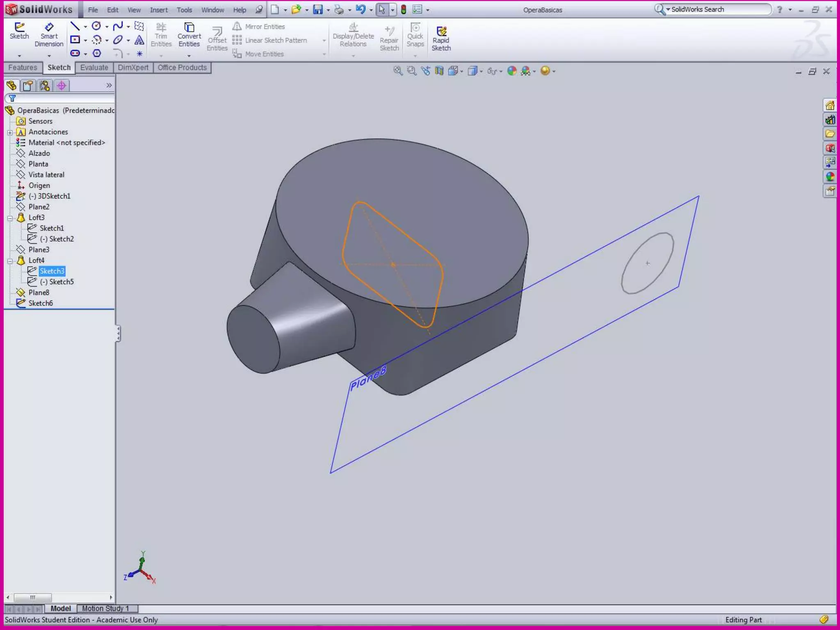Click the SolidWorks Search input field
Screen dimensions: 840x630
click(719, 9)
